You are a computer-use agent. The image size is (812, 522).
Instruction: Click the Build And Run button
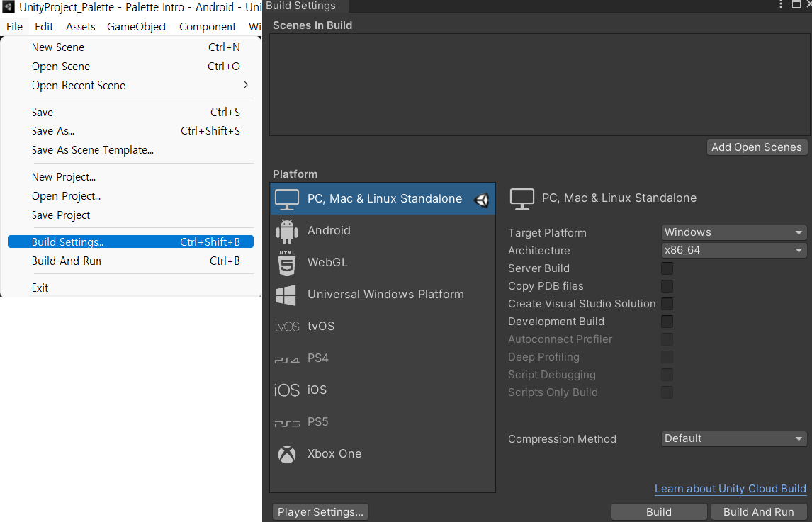point(758,511)
